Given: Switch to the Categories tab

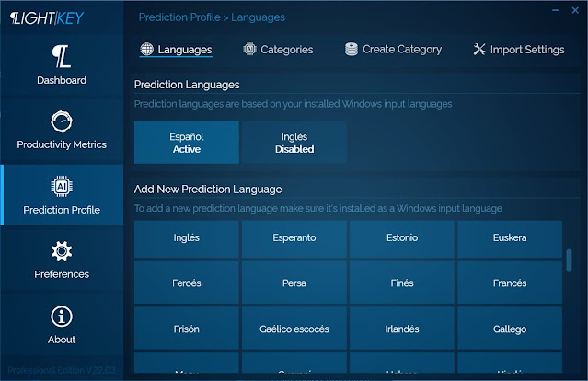Looking at the screenshot, I should click(x=278, y=49).
